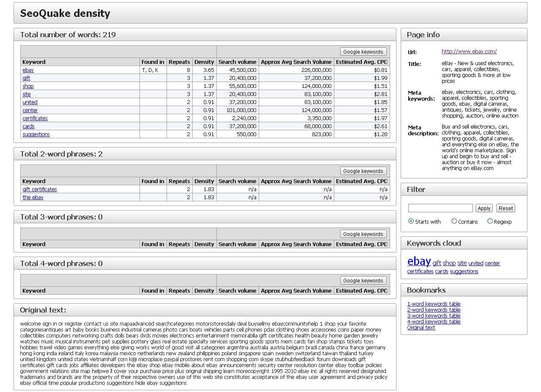
Task: Click 'center' in the Keywords cloud
Action: [x=492, y=263]
